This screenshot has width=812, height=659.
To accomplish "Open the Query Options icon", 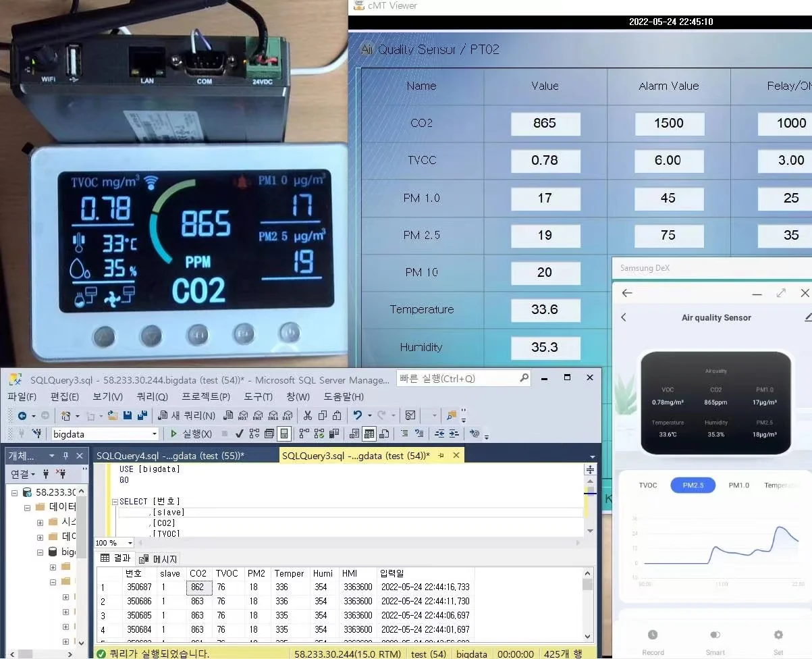I will point(269,433).
